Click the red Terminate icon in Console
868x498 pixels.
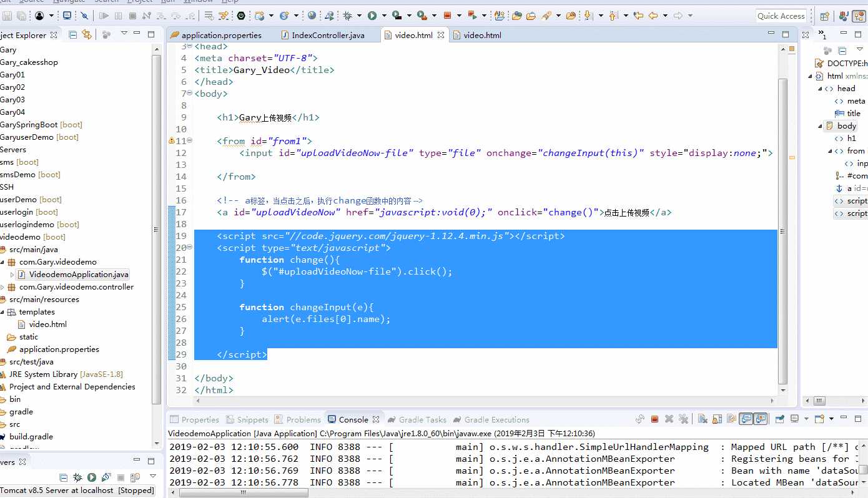pyautogui.click(x=654, y=419)
